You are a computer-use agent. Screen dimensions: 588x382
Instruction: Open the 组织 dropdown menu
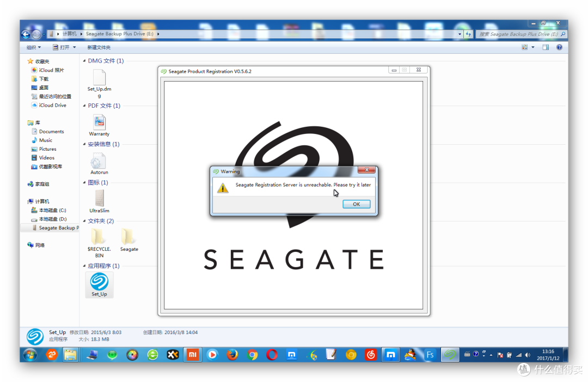coord(33,47)
